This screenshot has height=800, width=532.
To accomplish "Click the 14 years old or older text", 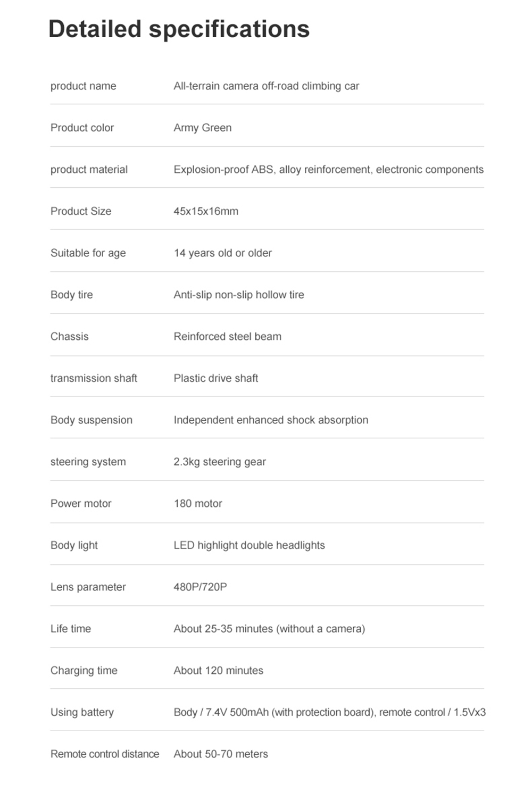I will (222, 253).
